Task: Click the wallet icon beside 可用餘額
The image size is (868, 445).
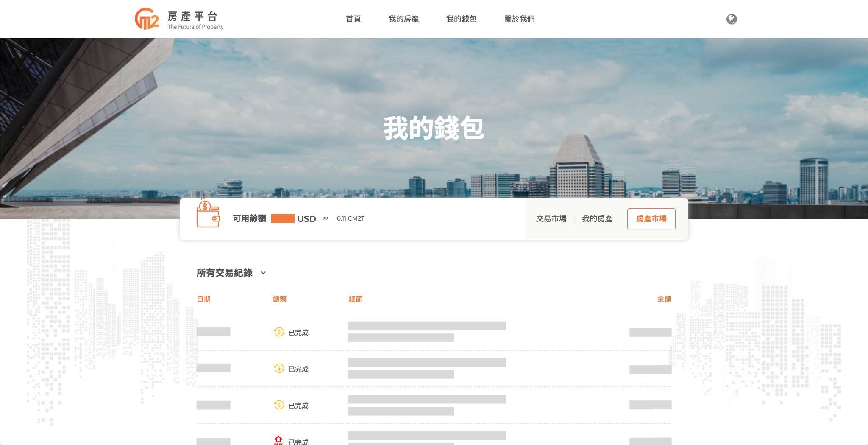Action: pos(208,214)
